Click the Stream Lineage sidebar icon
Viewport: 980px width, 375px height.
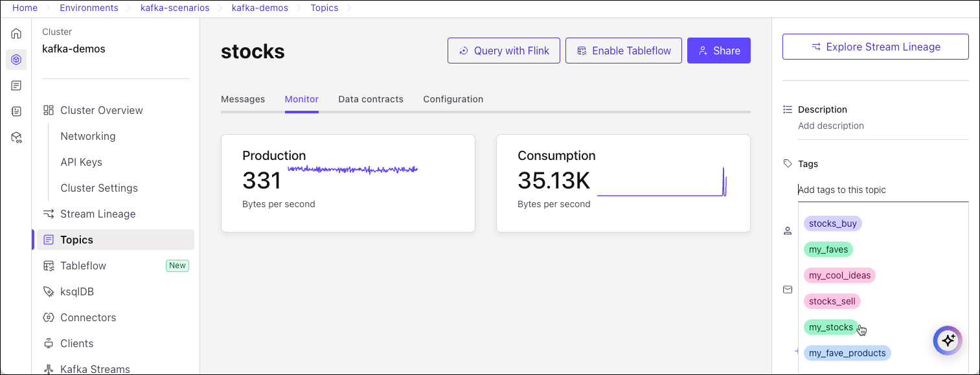(49, 214)
